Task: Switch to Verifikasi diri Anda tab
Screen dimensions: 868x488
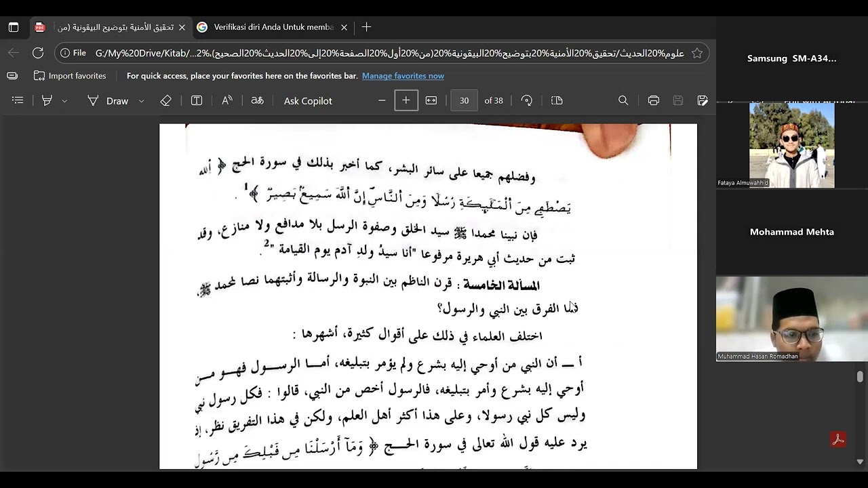Action: (273, 27)
